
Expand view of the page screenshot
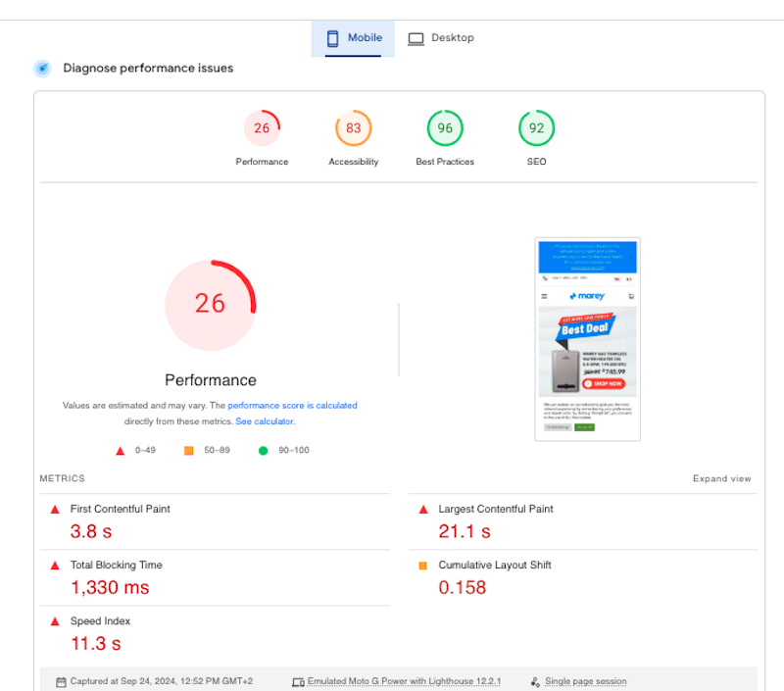click(x=722, y=478)
